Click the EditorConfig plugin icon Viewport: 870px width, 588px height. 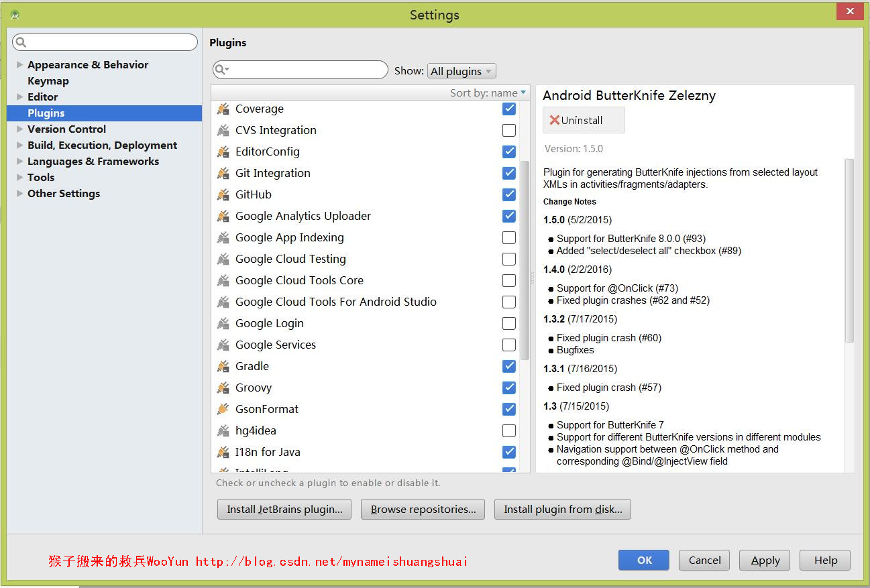(223, 152)
